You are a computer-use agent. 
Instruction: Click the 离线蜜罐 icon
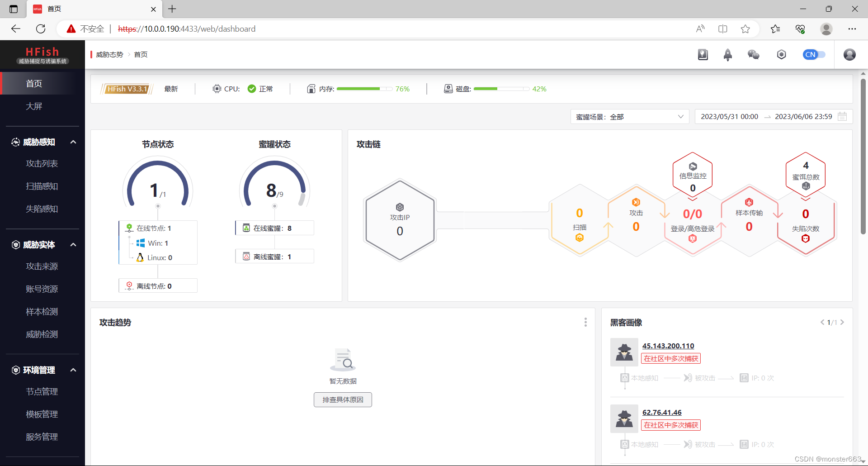(246, 257)
